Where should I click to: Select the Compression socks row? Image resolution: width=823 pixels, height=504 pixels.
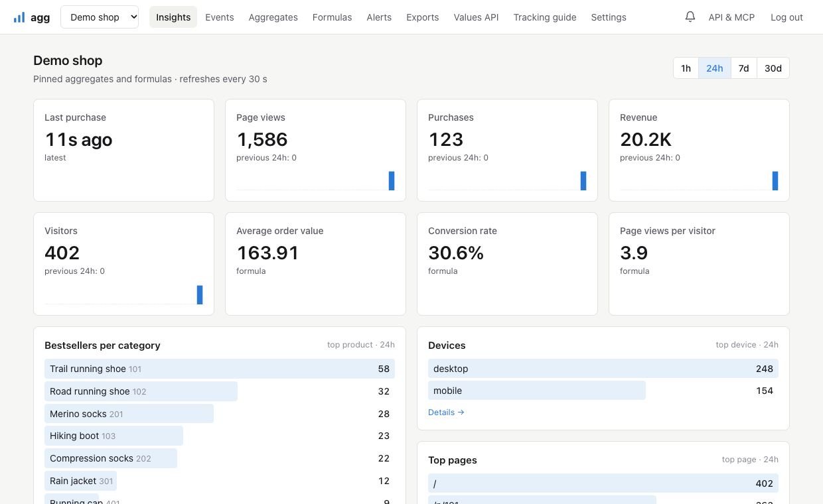220,458
